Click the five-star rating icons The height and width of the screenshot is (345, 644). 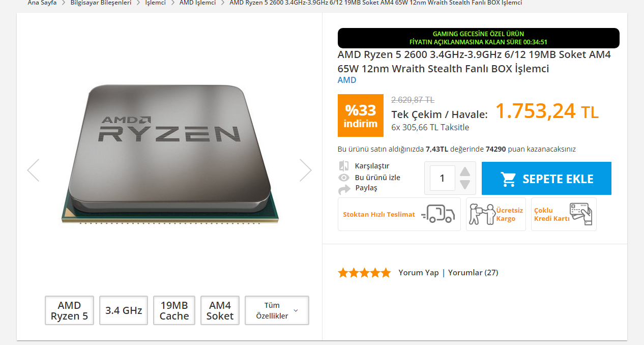364,273
